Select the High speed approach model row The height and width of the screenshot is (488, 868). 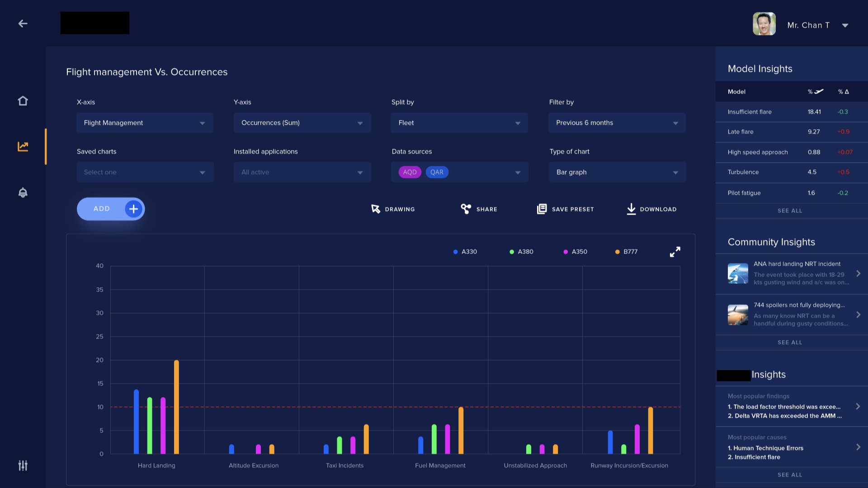[x=792, y=152]
